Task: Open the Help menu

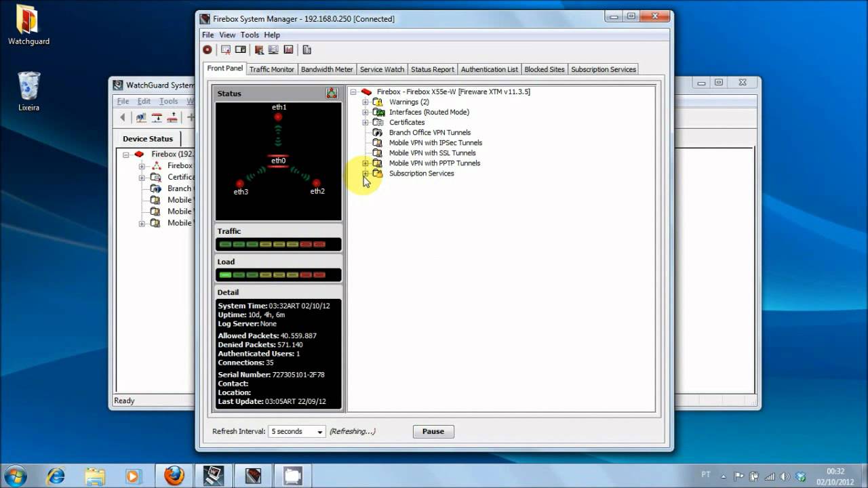Action: [x=272, y=35]
